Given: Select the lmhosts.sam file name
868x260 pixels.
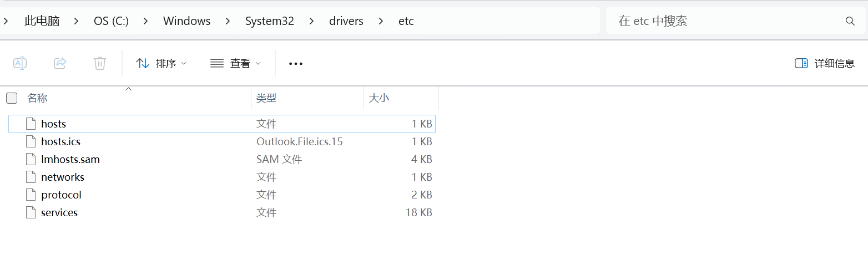Looking at the screenshot, I should pos(70,159).
